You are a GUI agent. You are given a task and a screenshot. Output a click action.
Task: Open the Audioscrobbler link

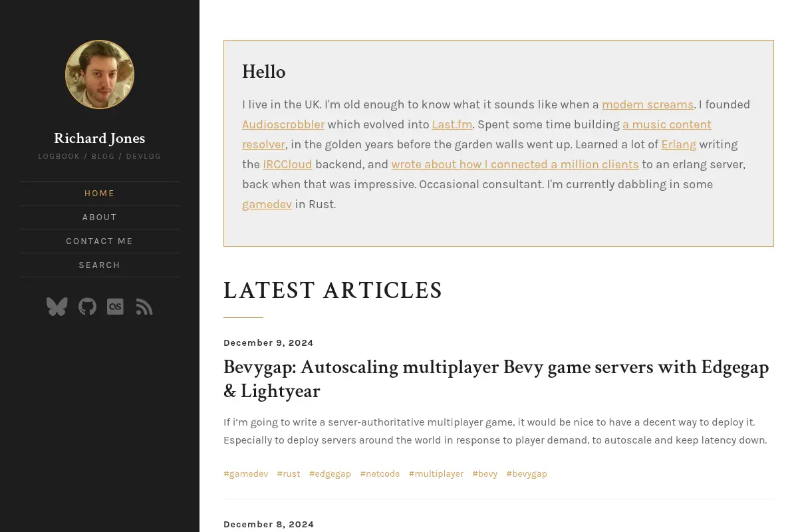tap(283, 124)
